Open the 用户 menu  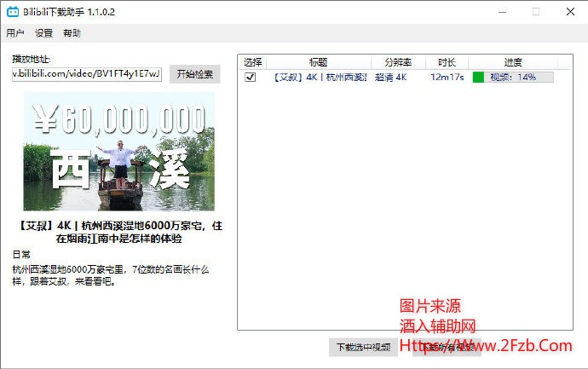pos(15,33)
